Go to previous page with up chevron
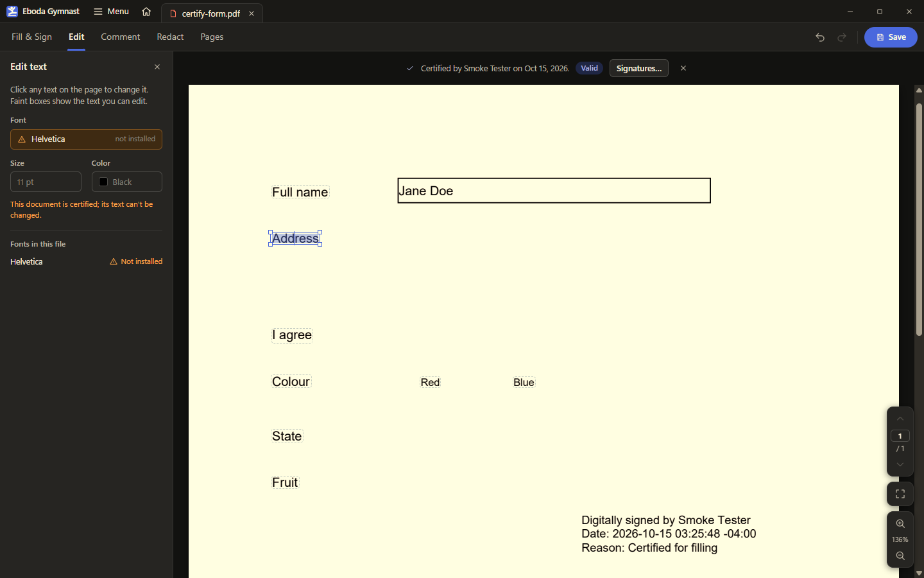The height and width of the screenshot is (578, 924). pos(900,419)
